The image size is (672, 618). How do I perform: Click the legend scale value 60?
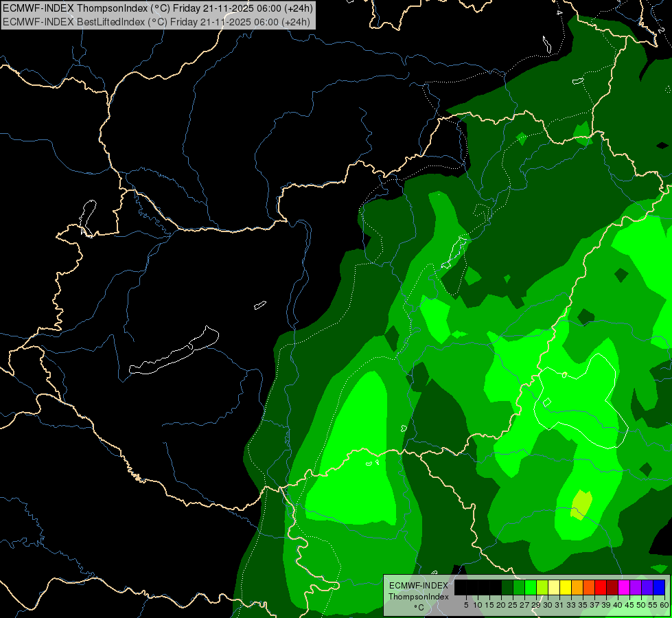(664, 605)
